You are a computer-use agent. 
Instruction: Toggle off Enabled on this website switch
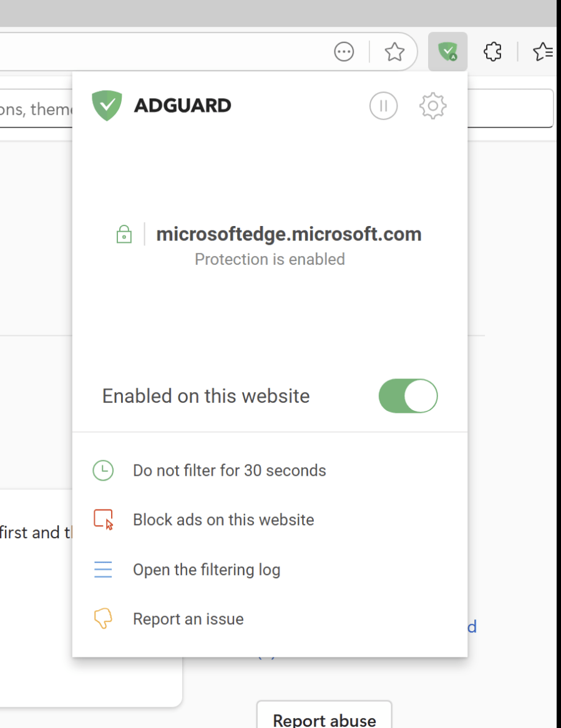click(408, 396)
